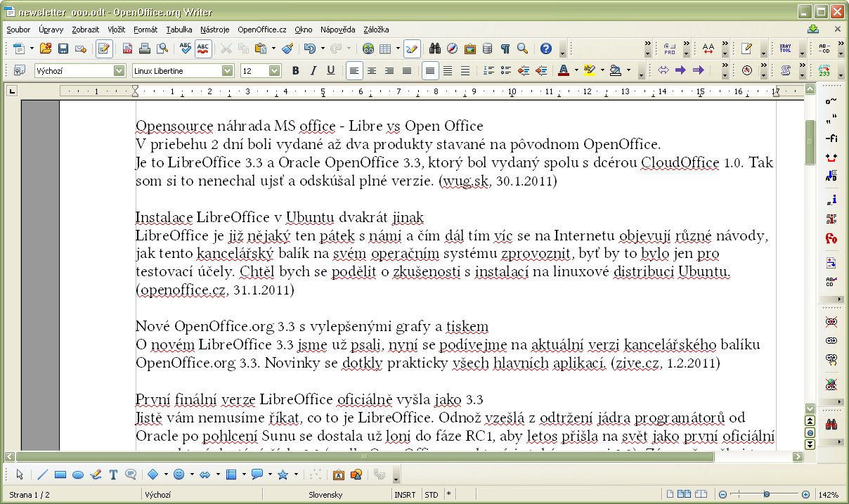Select the Rectangle drawing tool
Image resolution: width=849 pixels, height=504 pixels.
click(x=60, y=474)
